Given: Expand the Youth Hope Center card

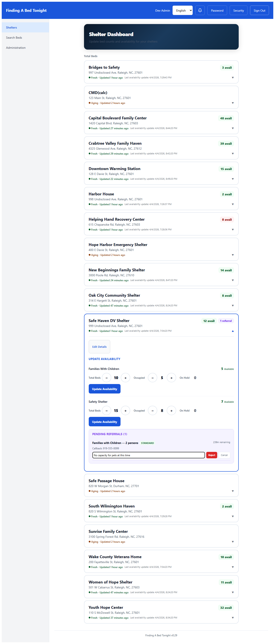Looking at the screenshot, I should (233, 618).
